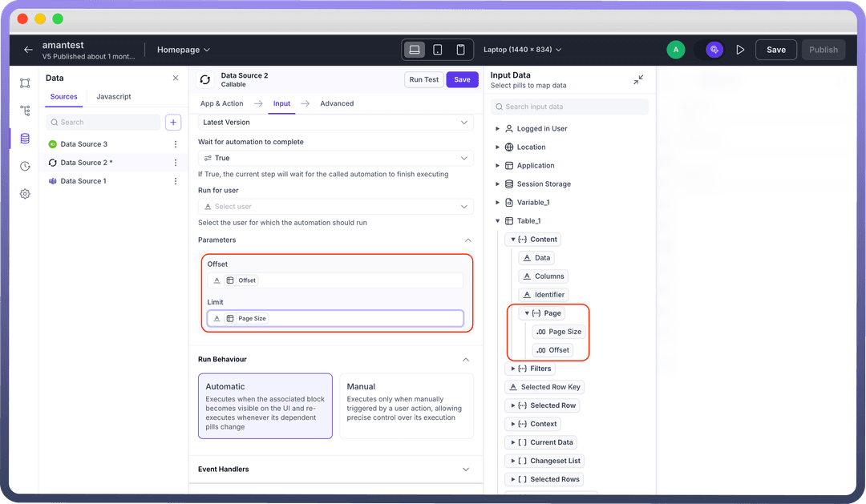Image resolution: width=866 pixels, height=504 pixels.
Task: Select the Manual run behaviour option
Action: pyautogui.click(x=406, y=406)
